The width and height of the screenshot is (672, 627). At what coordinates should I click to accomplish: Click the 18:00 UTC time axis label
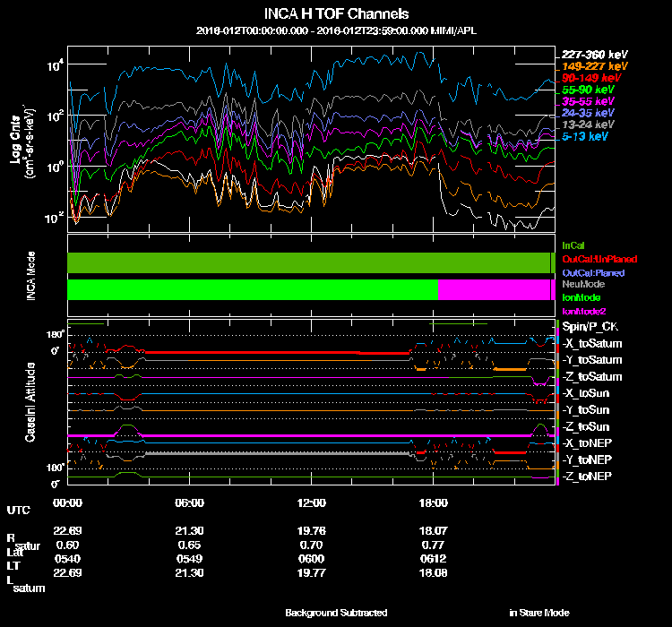[433, 502]
